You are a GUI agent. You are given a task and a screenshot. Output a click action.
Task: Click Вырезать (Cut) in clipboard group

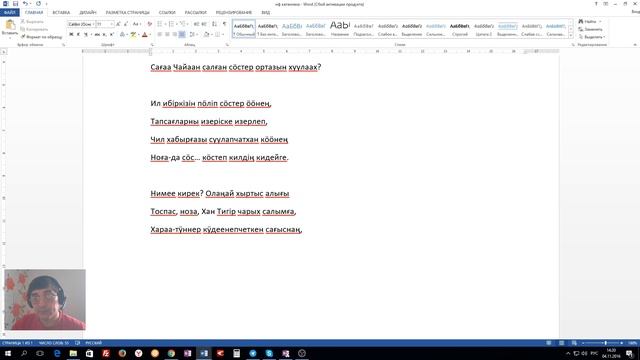pos(32,21)
